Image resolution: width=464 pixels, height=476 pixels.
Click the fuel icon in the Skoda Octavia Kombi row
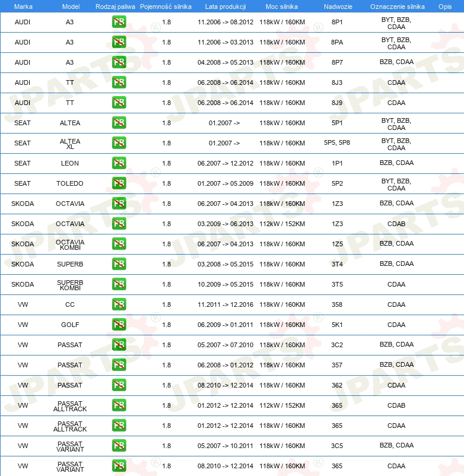pos(119,244)
